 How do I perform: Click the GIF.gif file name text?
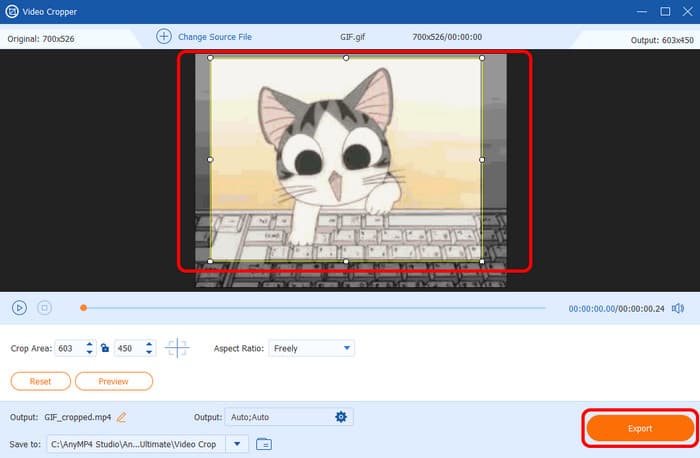click(353, 37)
